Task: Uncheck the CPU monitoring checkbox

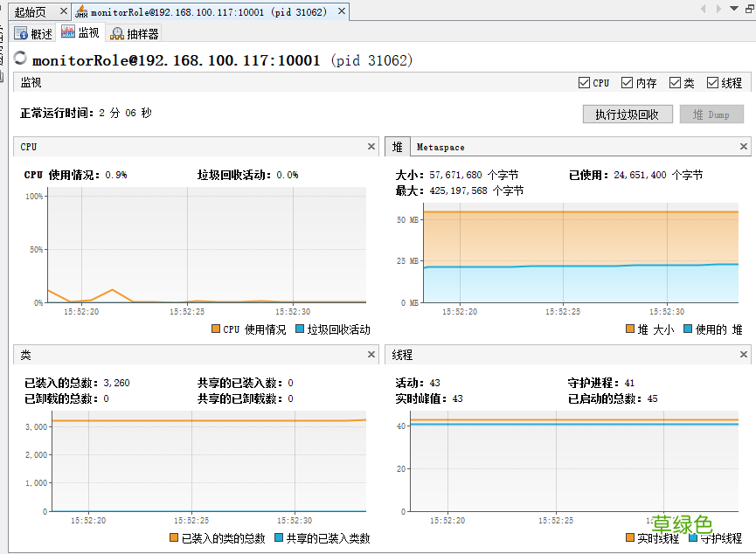Action: [x=584, y=83]
